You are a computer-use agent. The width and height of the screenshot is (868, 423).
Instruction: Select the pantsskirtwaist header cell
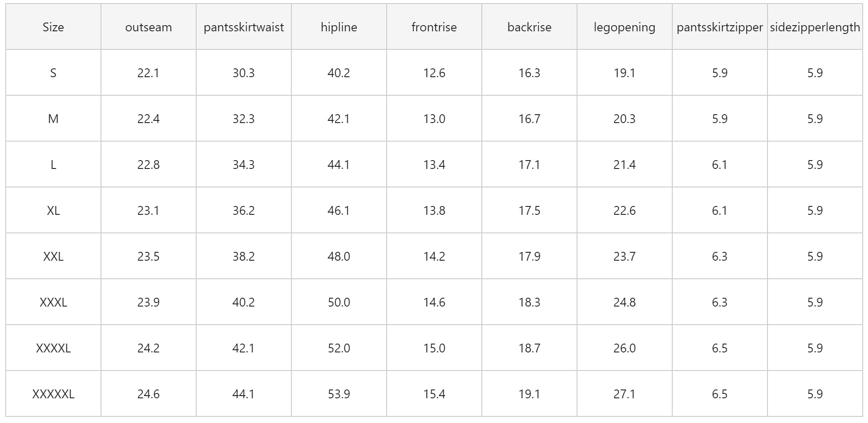pyautogui.click(x=244, y=27)
